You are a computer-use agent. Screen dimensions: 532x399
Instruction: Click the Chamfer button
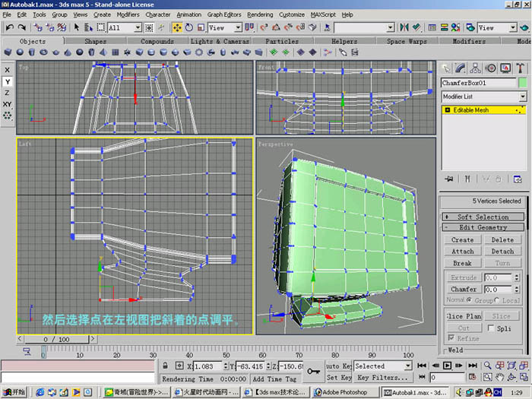coord(464,290)
